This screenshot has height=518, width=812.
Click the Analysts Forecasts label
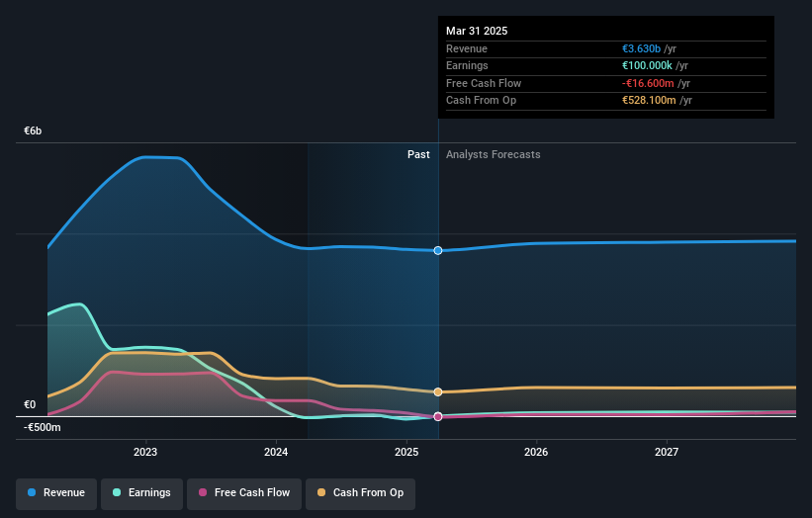493,154
